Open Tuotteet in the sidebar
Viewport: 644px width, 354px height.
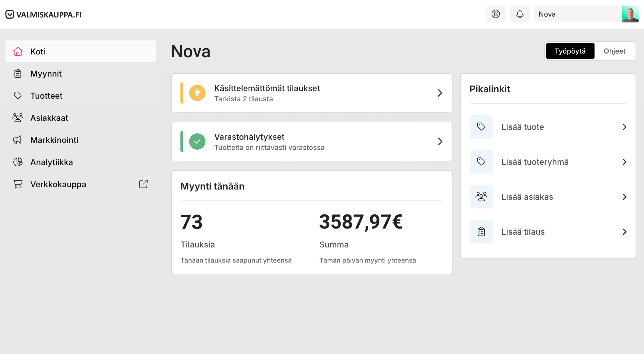(46, 96)
